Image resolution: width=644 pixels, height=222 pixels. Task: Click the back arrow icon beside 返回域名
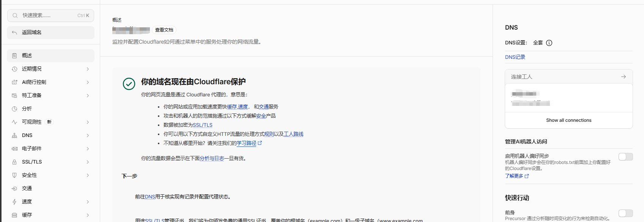point(14,33)
